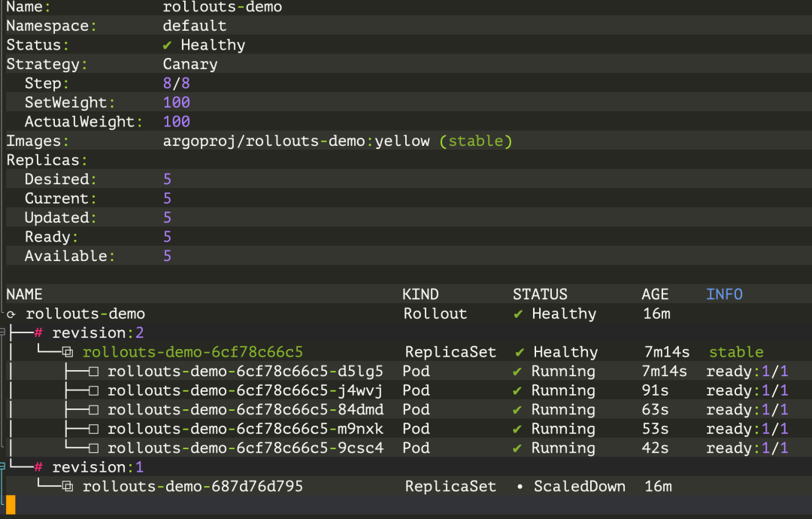Click the pink hash icon of revision:2
Viewport: 812px width, 519px height.
[x=38, y=332]
